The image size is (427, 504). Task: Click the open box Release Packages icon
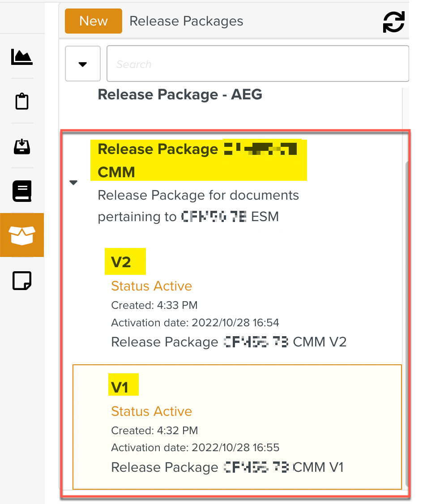[22, 235]
